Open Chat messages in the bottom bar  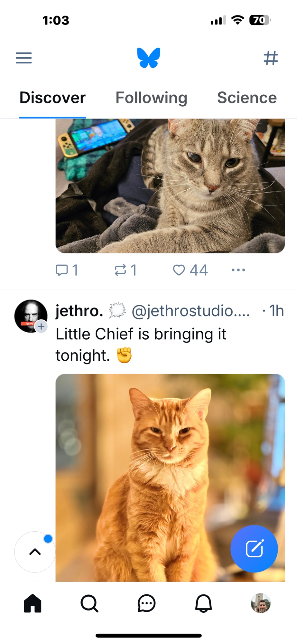(146, 603)
